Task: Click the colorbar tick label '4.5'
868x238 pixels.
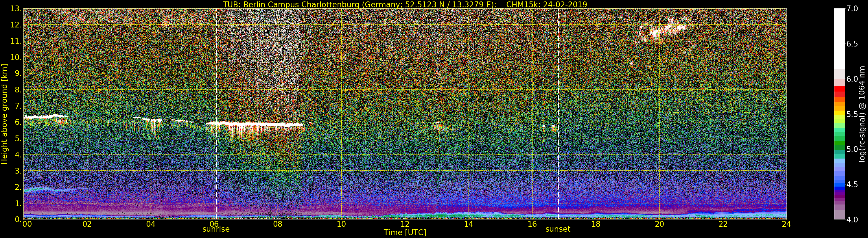Action: click(x=852, y=185)
